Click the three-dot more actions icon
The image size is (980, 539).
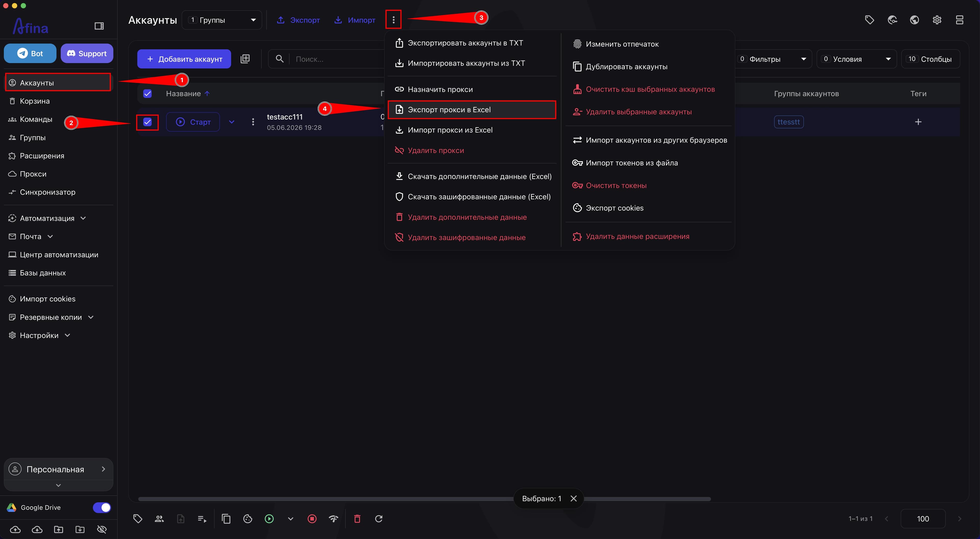tap(393, 20)
